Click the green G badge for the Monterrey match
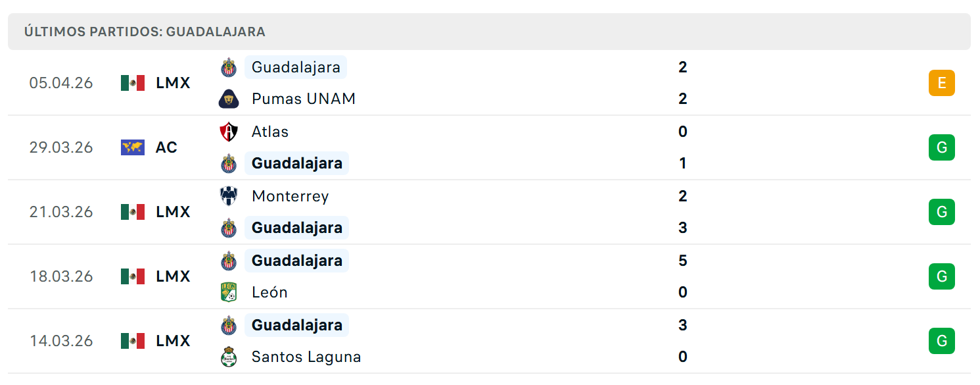 [x=941, y=212]
